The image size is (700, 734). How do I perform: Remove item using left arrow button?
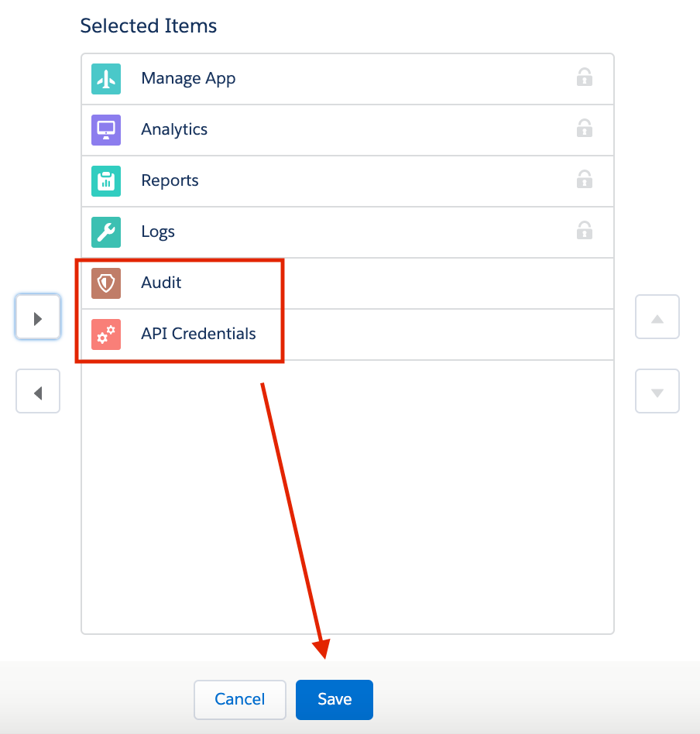[38, 391]
